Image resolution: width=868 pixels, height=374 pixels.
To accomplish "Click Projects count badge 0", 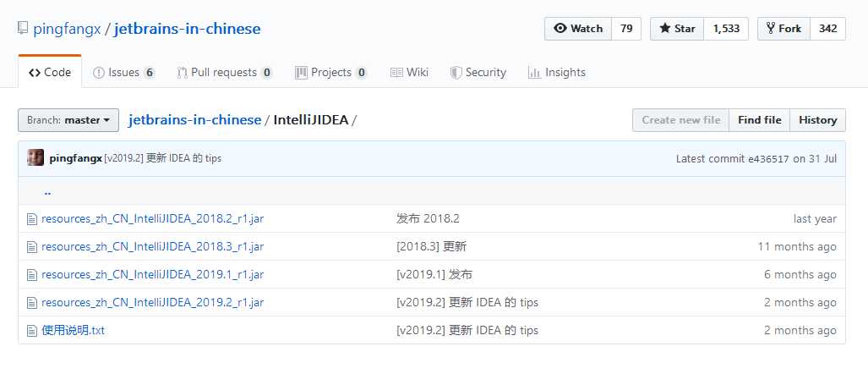I will pos(362,73).
